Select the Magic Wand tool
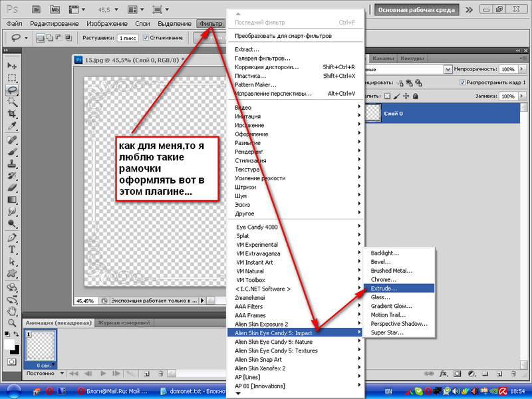532x399 pixels. [12, 102]
